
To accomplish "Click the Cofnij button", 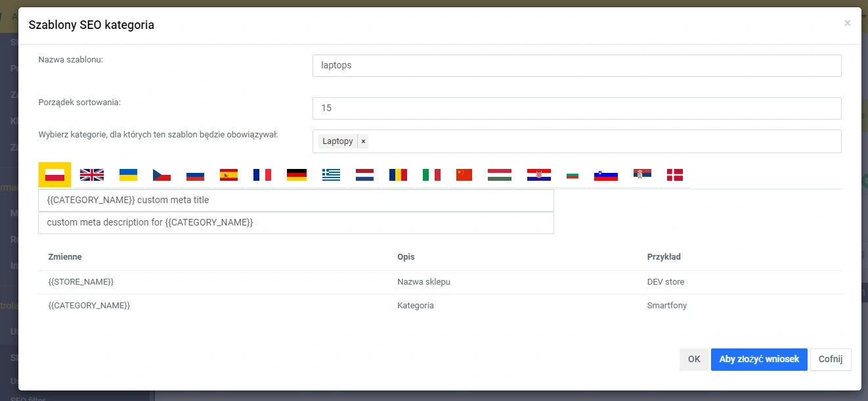I will [x=831, y=360].
